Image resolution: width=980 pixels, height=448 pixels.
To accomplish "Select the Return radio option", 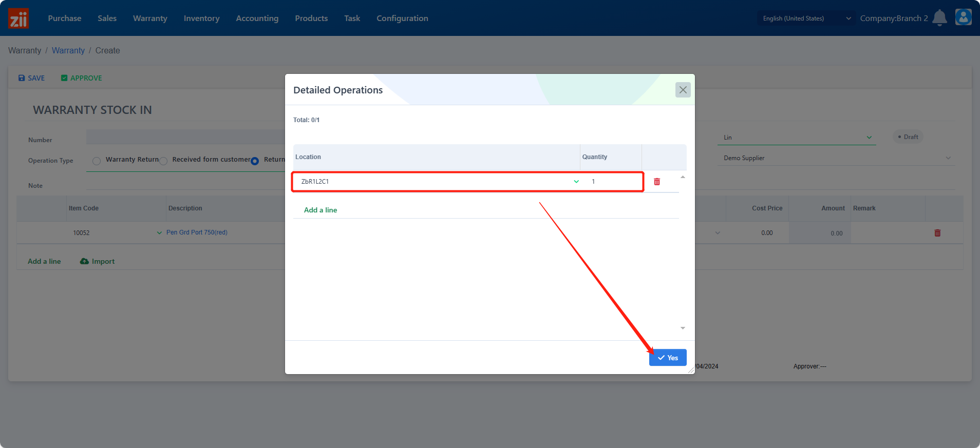I will pyautogui.click(x=255, y=161).
